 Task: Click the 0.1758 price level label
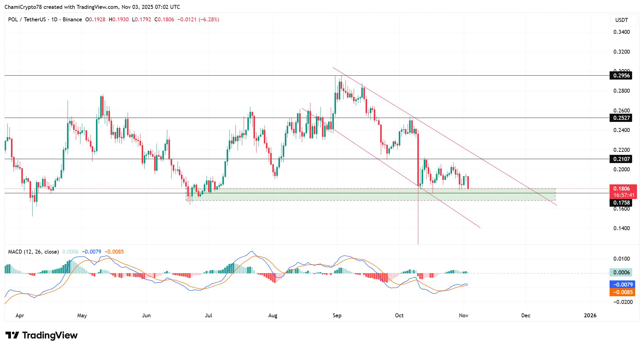(x=621, y=203)
